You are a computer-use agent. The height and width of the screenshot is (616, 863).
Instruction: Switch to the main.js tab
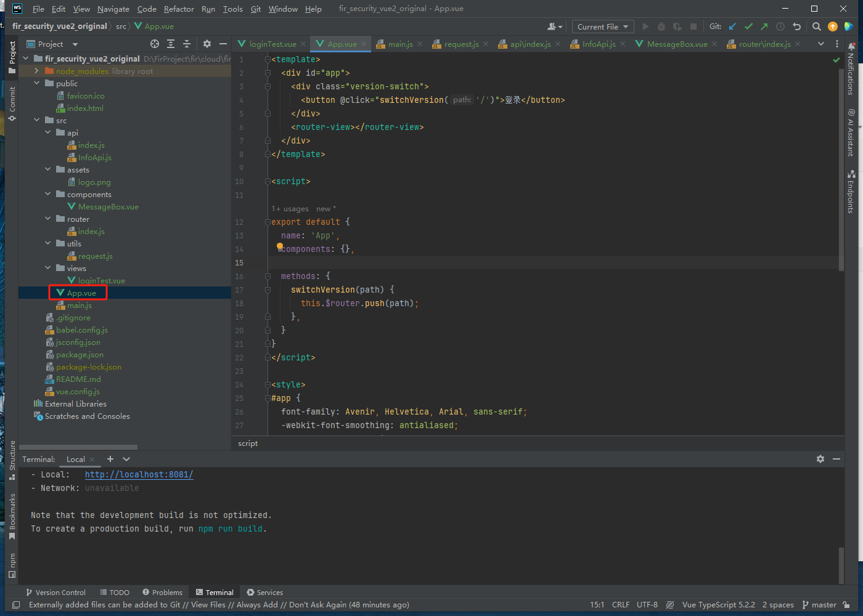400,44
